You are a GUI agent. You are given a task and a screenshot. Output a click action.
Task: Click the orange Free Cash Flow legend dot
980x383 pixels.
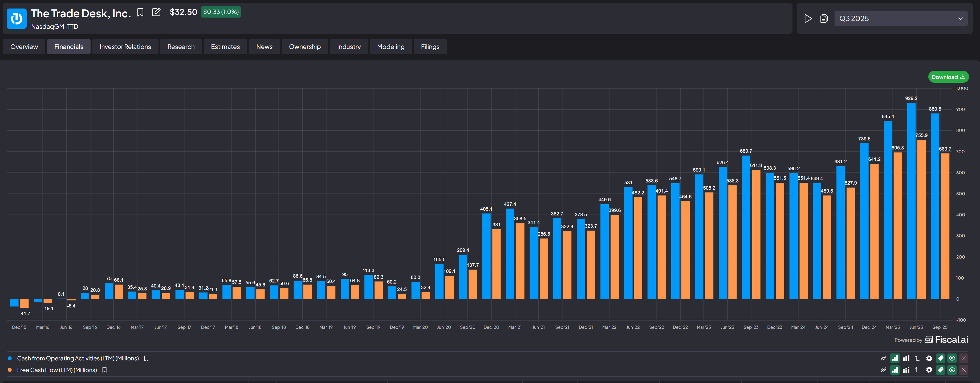[x=10, y=370]
